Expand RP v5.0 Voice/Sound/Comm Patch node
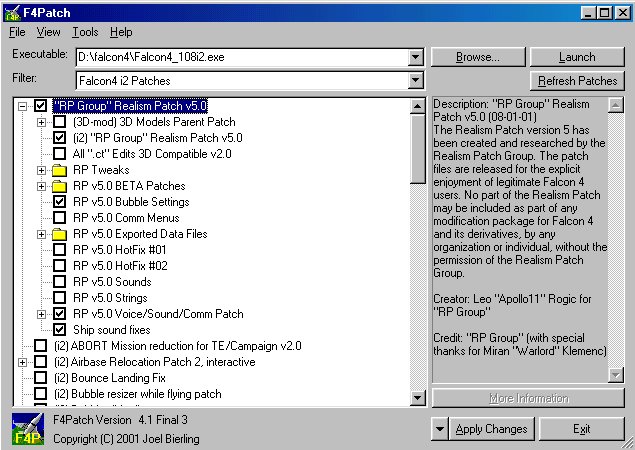The image size is (635, 450). pos(41,314)
